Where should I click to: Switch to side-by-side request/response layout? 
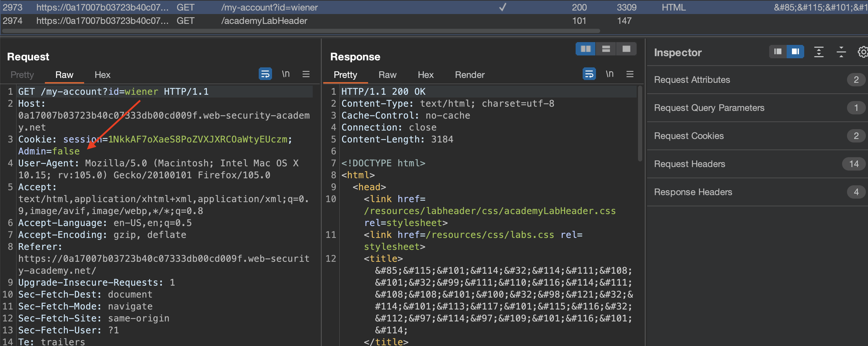coord(585,49)
